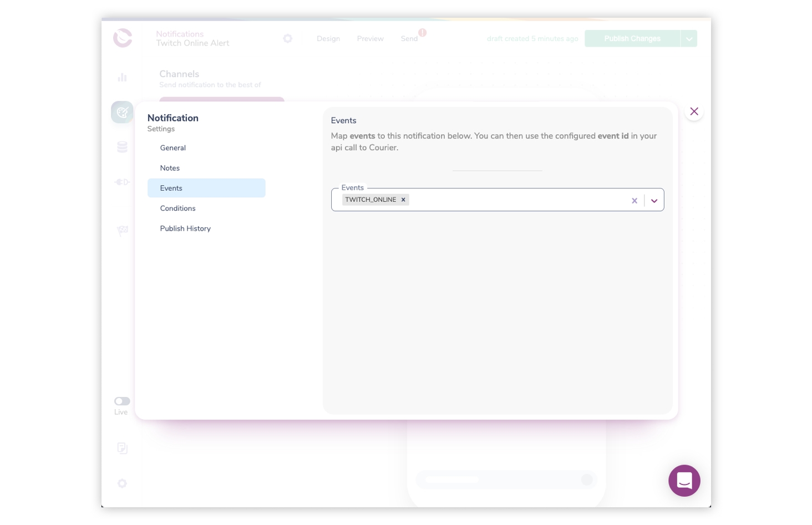Remove the TWITCH_ONLINE event tag
The height and width of the screenshot is (525, 812).
click(403, 200)
